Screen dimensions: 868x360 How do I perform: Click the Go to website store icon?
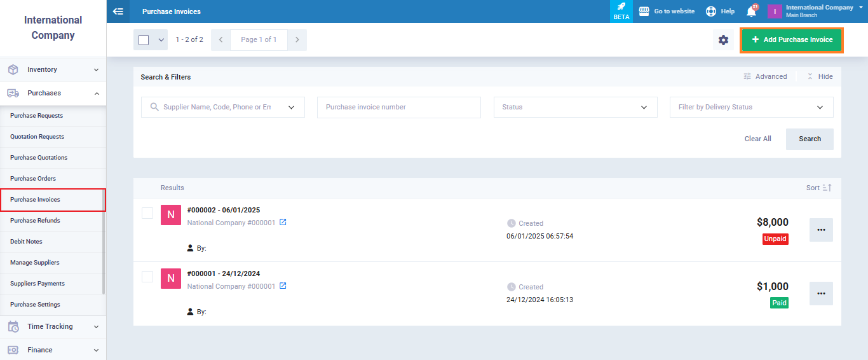644,11
